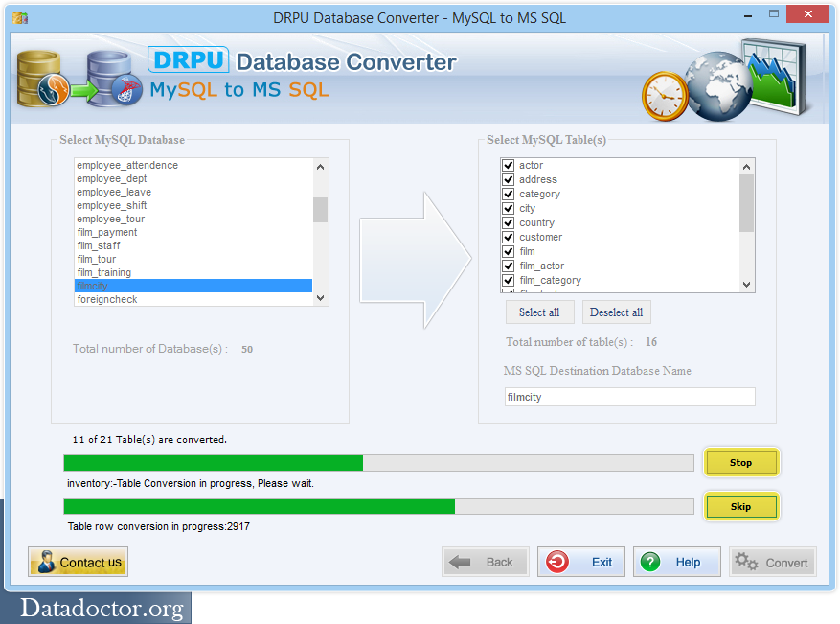The image size is (840, 624).
Task: Open the Contact us button
Action: (x=79, y=562)
